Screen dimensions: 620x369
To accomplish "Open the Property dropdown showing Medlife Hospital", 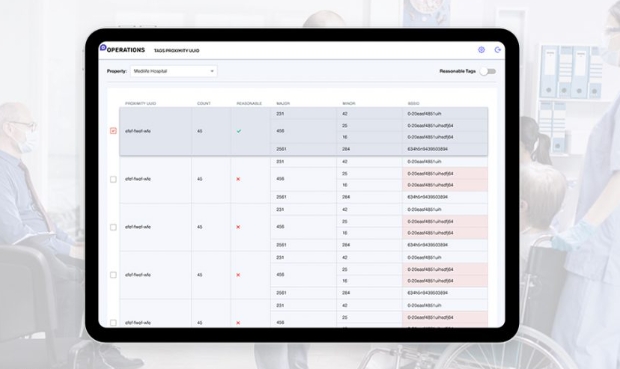I will pyautogui.click(x=174, y=71).
